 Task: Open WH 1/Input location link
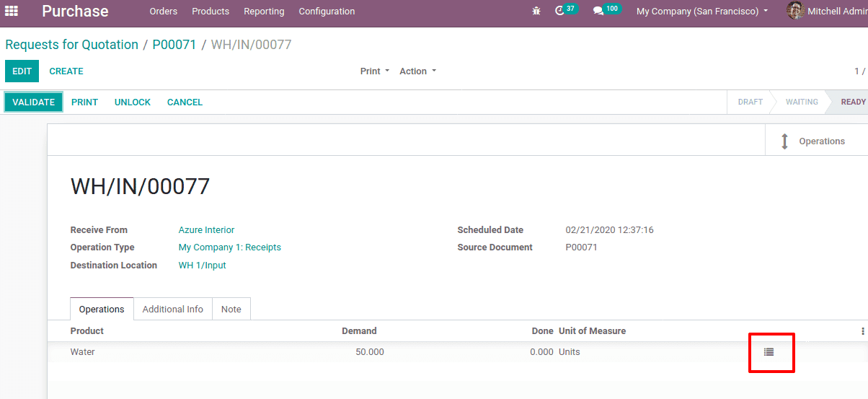(x=203, y=266)
